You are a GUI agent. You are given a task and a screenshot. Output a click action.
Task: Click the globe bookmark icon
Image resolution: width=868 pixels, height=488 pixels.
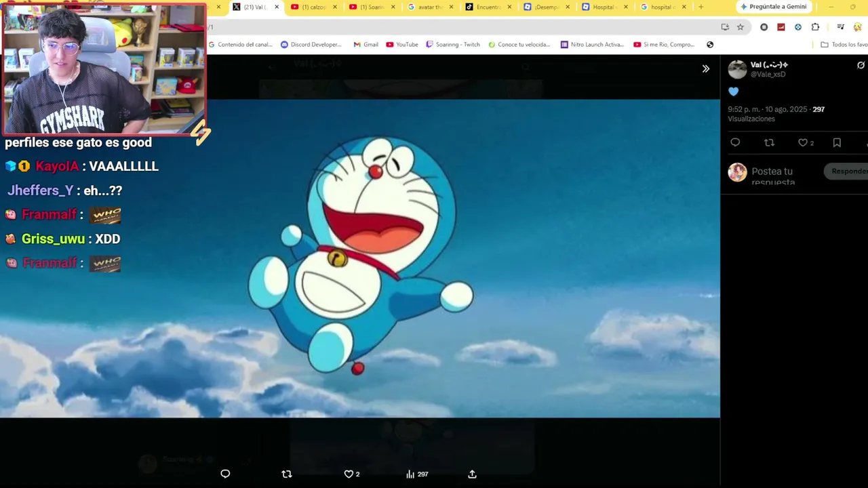click(710, 45)
